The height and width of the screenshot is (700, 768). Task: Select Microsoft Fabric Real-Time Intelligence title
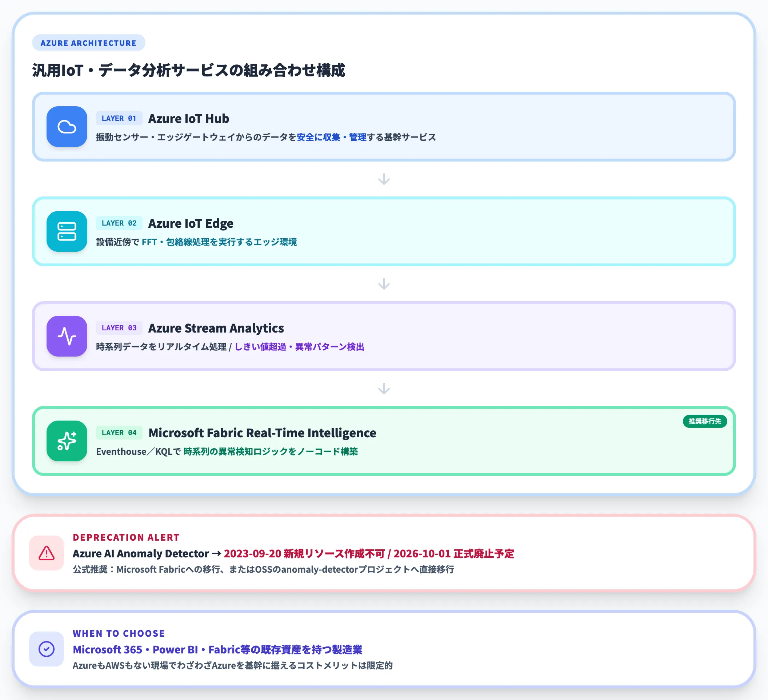coord(262,433)
